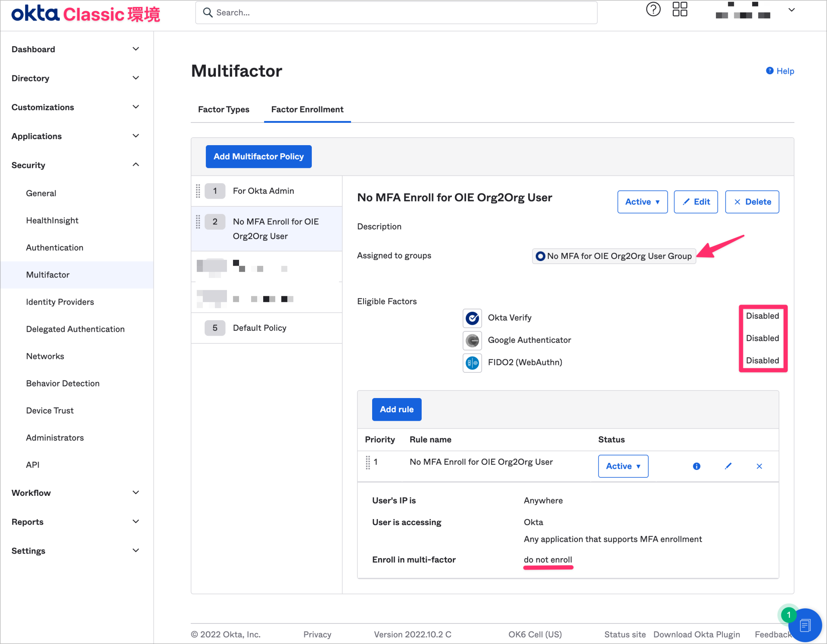
Task: Click the Search input field
Action: pos(396,12)
